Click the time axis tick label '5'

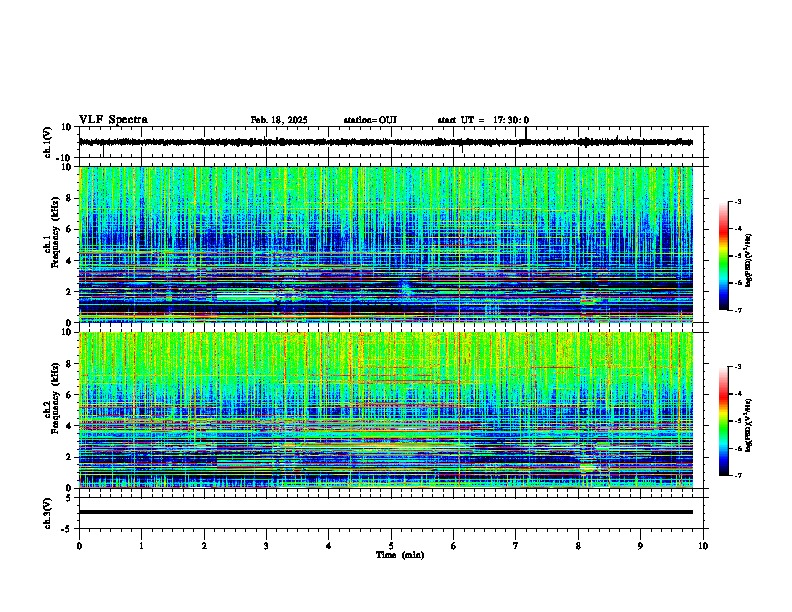pos(391,546)
